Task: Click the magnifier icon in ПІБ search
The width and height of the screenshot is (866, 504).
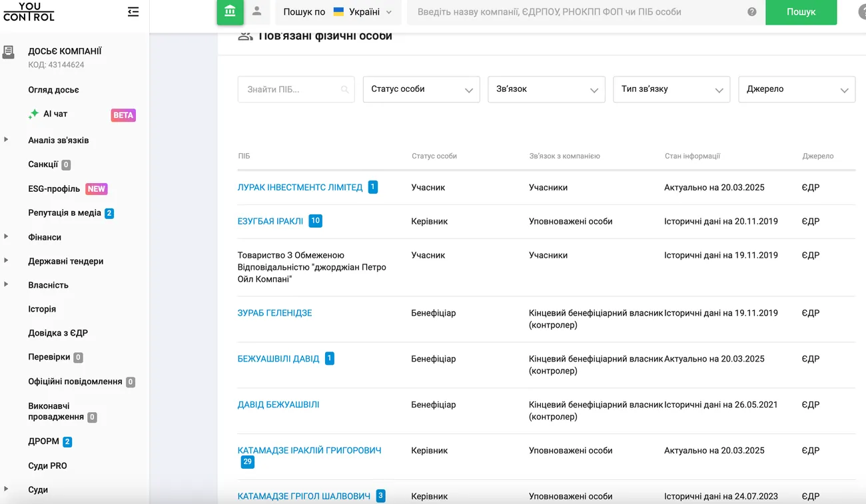Action: pyautogui.click(x=344, y=90)
